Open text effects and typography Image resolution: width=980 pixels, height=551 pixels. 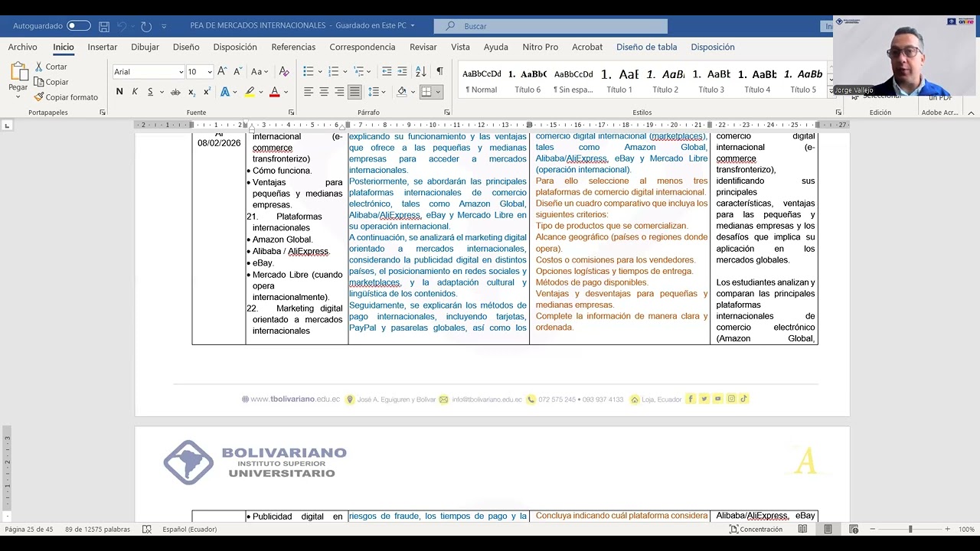(x=225, y=92)
